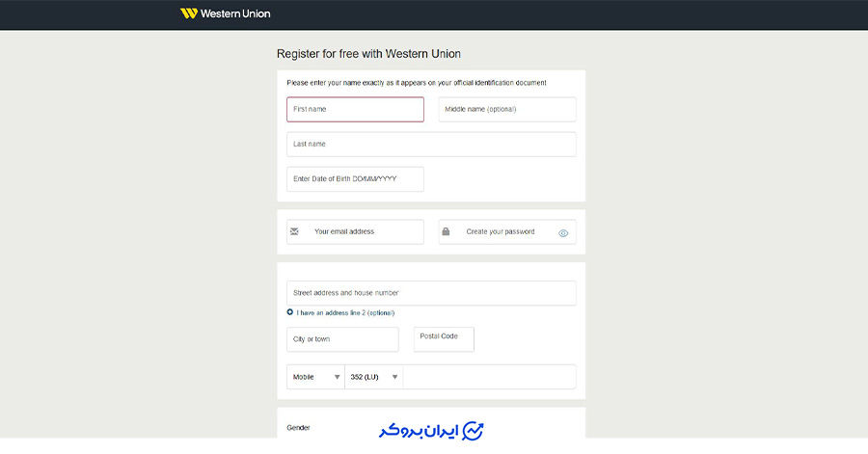Click Street address and house number field
868x454 pixels.
click(431, 293)
